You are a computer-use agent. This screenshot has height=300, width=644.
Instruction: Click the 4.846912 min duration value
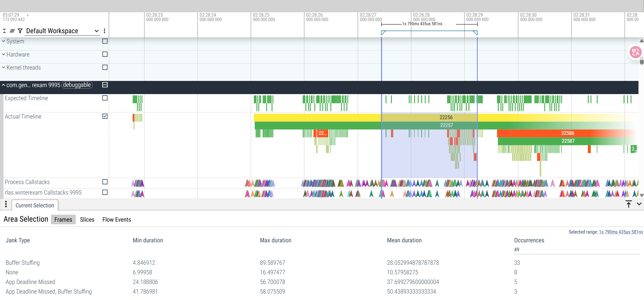pyautogui.click(x=144, y=263)
